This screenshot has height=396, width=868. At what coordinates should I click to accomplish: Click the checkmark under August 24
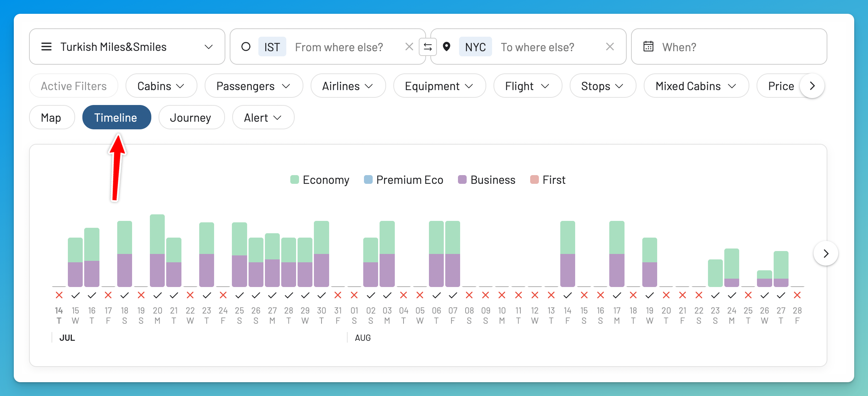pyautogui.click(x=732, y=295)
